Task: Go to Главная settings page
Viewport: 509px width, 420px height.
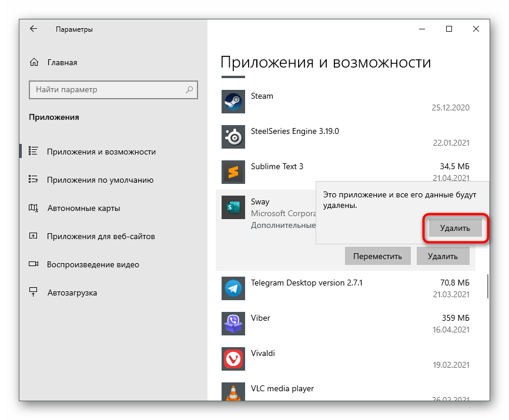Action: pyautogui.click(x=62, y=62)
